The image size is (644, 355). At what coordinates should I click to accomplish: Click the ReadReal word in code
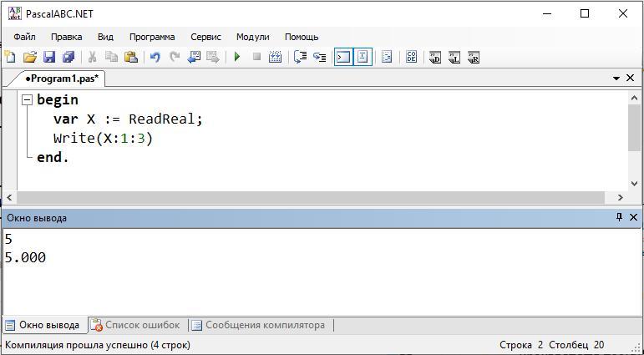pos(162,119)
